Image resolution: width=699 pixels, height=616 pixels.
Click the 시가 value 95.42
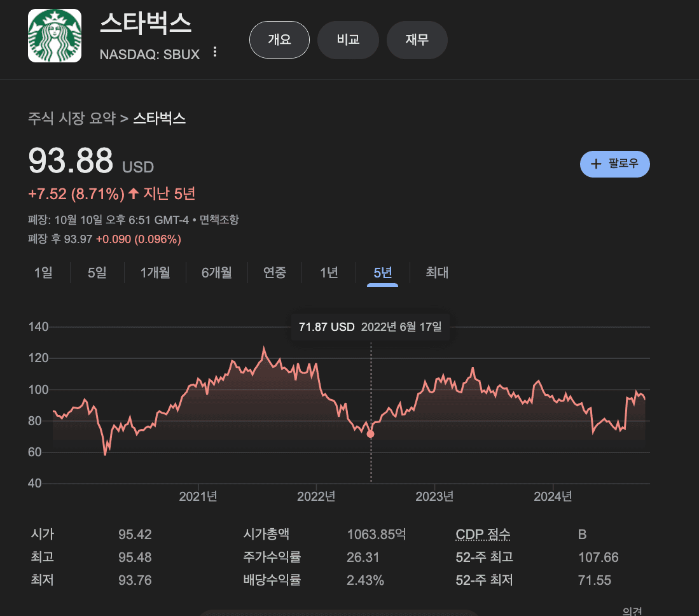pos(135,535)
